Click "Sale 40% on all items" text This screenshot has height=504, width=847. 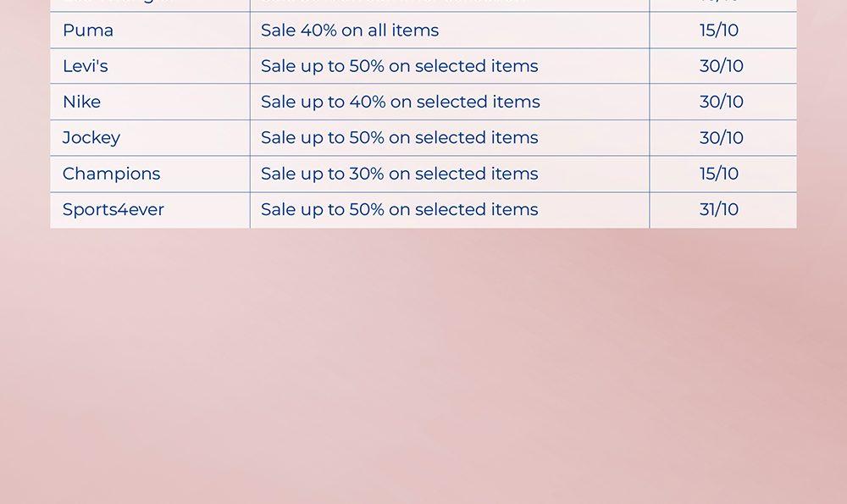pyautogui.click(x=350, y=30)
